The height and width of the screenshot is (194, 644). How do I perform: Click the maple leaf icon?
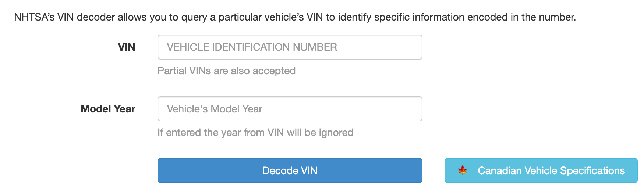(462, 170)
